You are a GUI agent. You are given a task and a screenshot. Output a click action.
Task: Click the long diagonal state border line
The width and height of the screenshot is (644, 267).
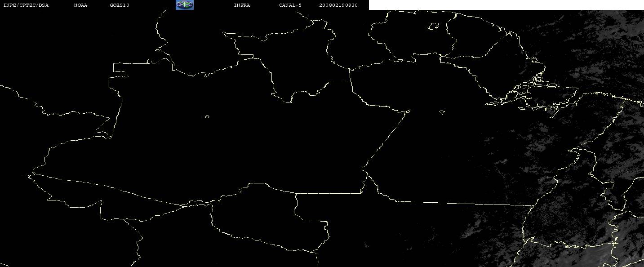(x=386, y=139)
